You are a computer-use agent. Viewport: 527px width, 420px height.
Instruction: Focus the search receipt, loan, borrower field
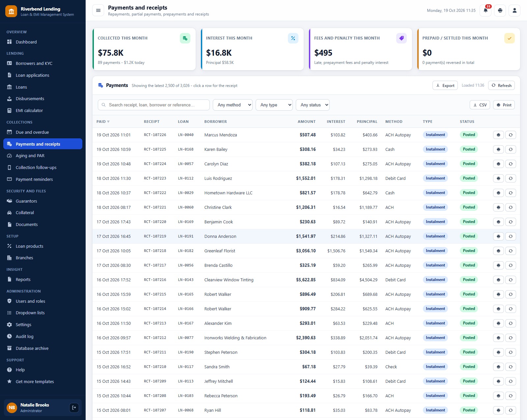pyautogui.click(x=154, y=105)
